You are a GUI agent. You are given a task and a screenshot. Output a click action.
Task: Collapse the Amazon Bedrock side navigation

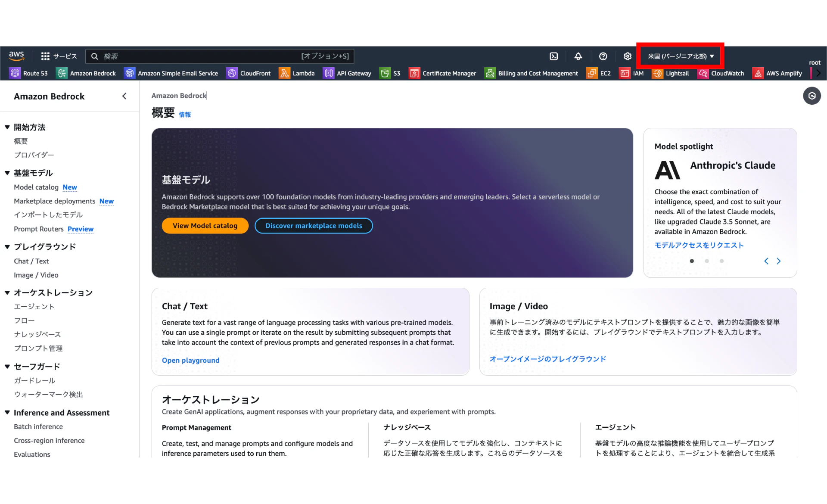pos(124,96)
